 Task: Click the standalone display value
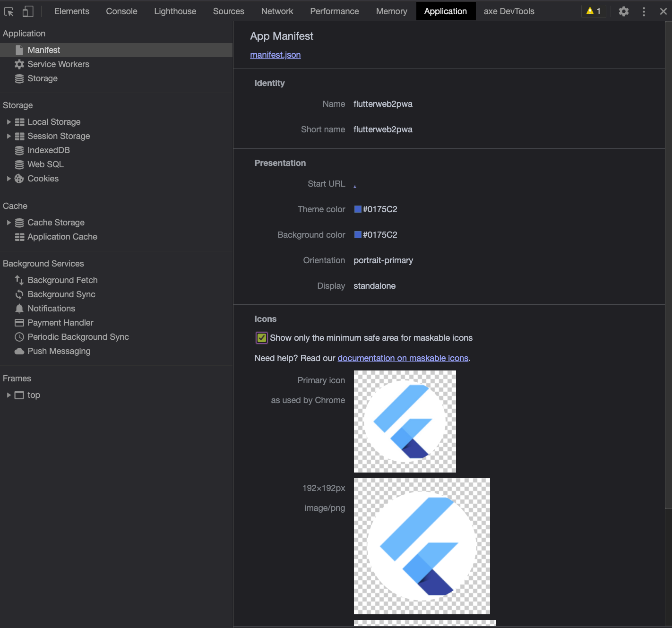[x=375, y=286]
